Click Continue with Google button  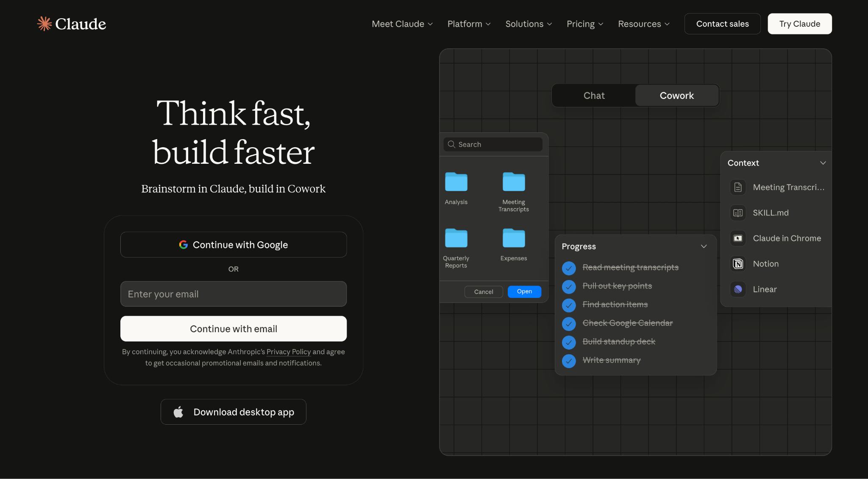(x=233, y=245)
